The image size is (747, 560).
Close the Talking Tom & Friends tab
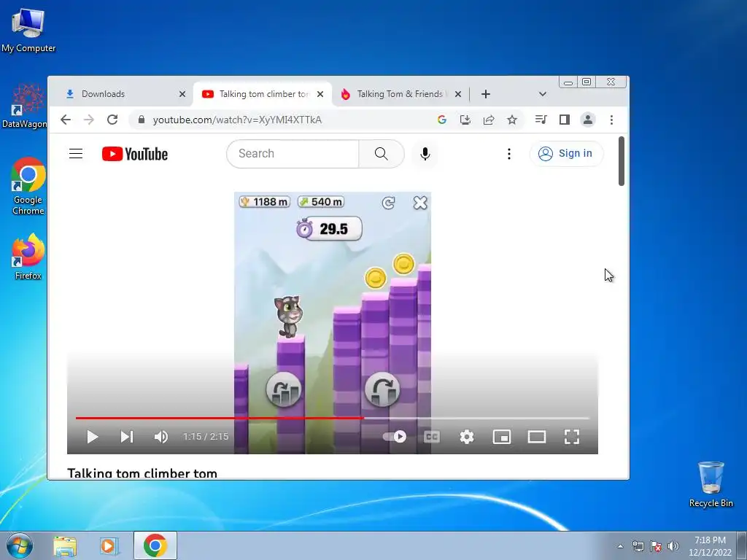[x=458, y=94]
